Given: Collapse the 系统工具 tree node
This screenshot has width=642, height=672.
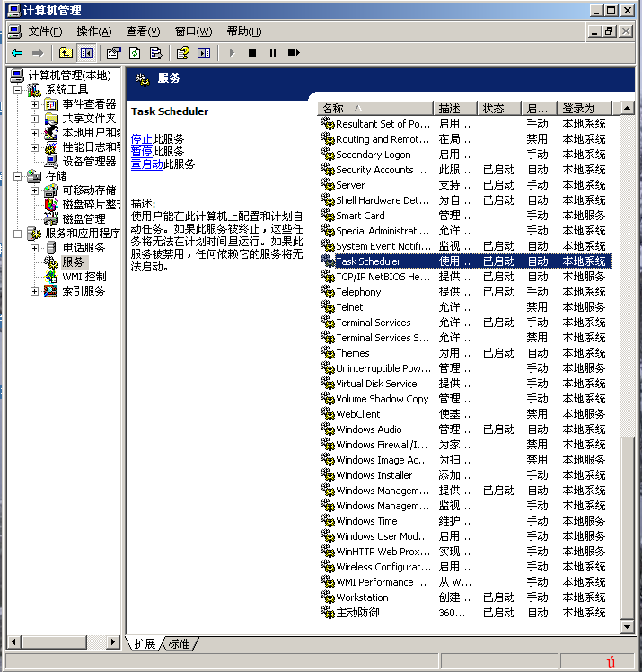Looking at the screenshot, I should [x=19, y=90].
